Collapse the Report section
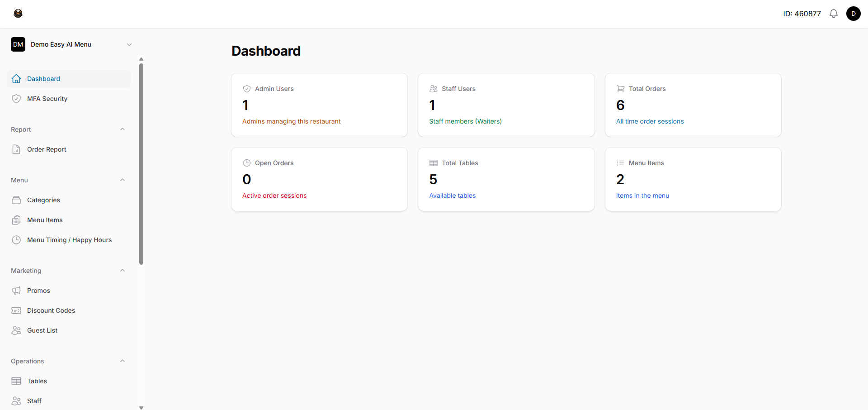 coord(123,129)
